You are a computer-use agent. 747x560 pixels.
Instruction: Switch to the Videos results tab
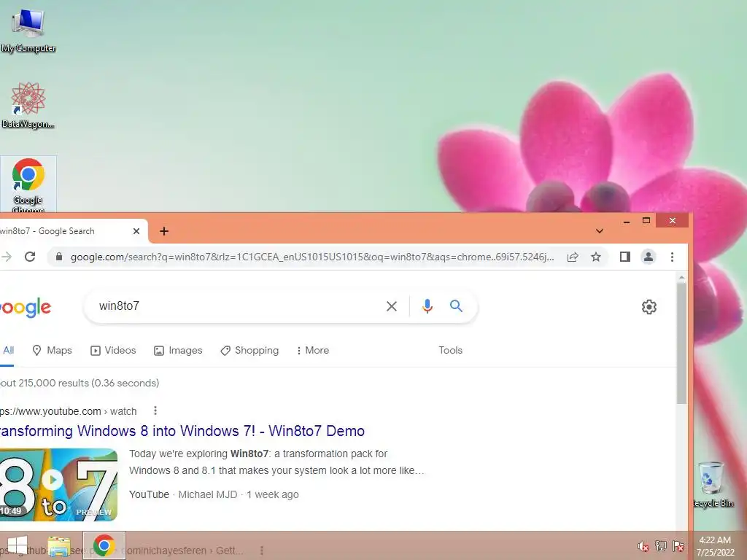pyautogui.click(x=113, y=351)
